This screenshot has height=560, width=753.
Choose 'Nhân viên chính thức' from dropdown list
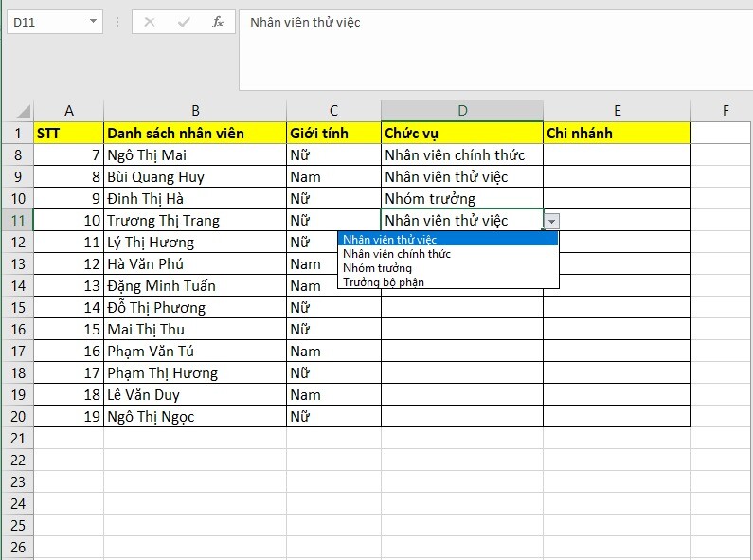pos(448,254)
